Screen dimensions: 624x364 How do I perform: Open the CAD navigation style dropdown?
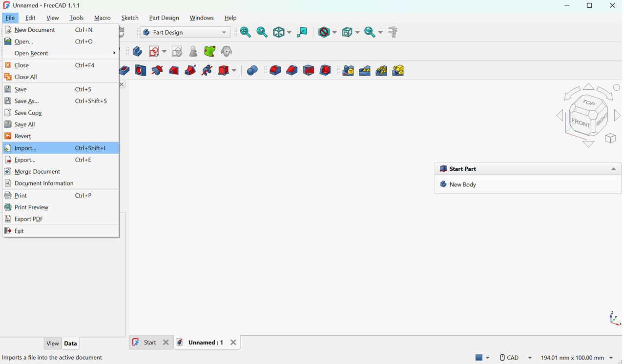pos(515,358)
